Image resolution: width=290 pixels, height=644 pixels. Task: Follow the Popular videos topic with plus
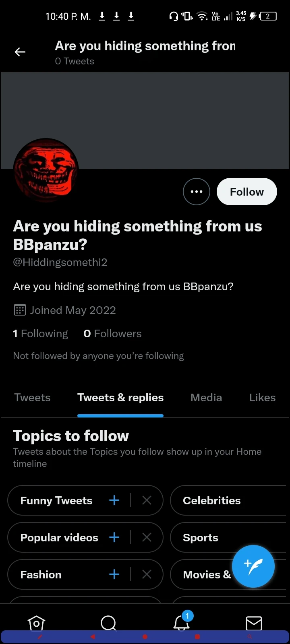(114, 537)
